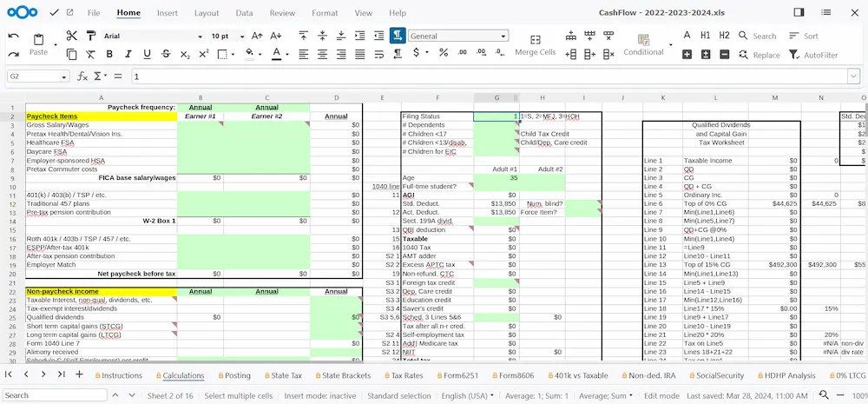Increase font size with A-up icon
868x404 pixels.
[257, 36]
